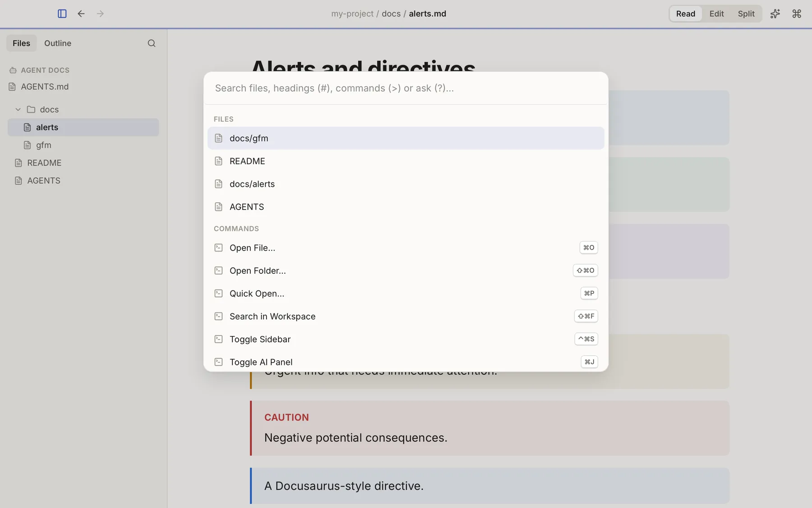Switch to Read mode
Image resolution: width=812 pixels, height=508 pixels.
click(x=685, y=14)
